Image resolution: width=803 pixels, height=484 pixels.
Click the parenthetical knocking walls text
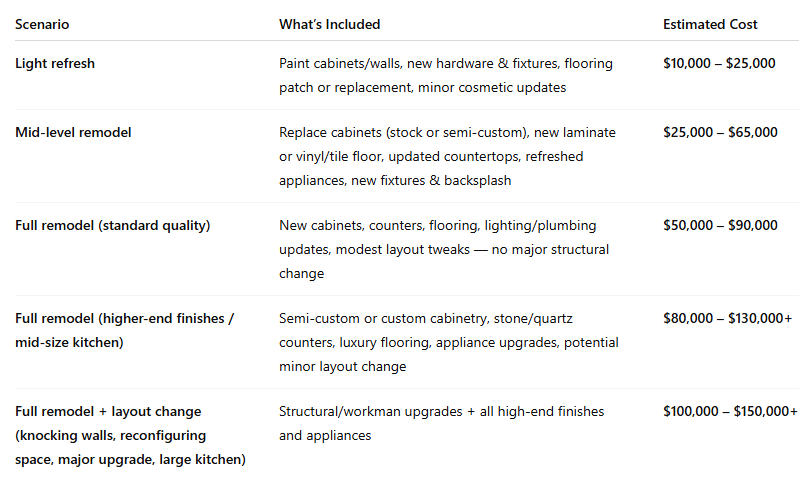point(110,436)
